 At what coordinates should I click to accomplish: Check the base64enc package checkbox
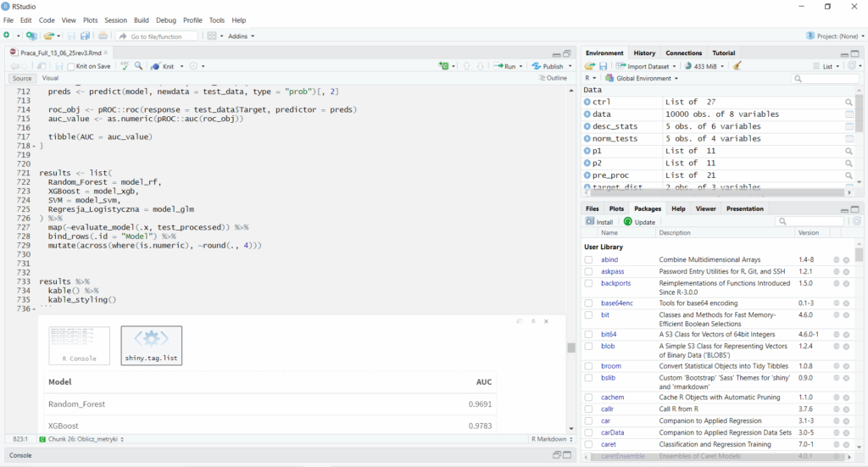click(x=588, y=303)
